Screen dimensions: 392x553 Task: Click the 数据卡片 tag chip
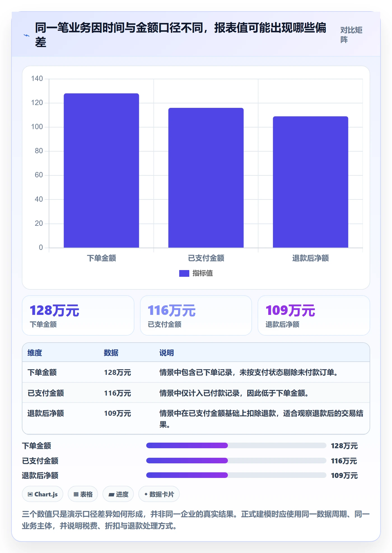tap(159, 494)
